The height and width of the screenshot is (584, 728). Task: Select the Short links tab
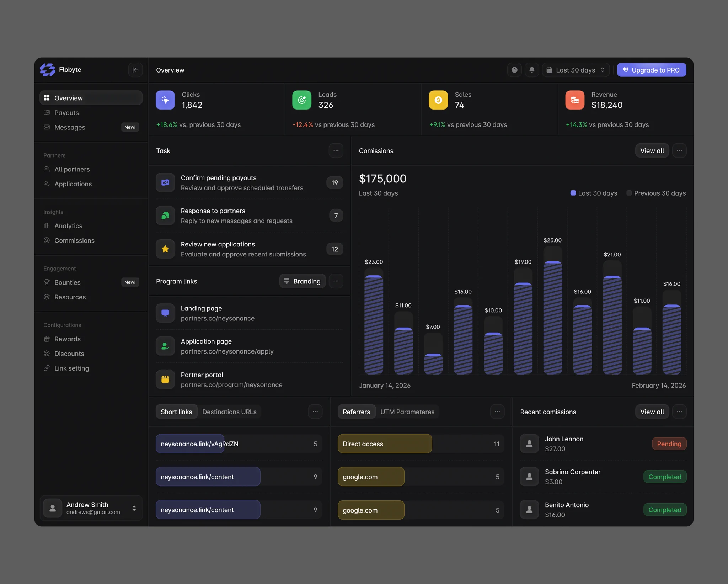coord(176,412)
